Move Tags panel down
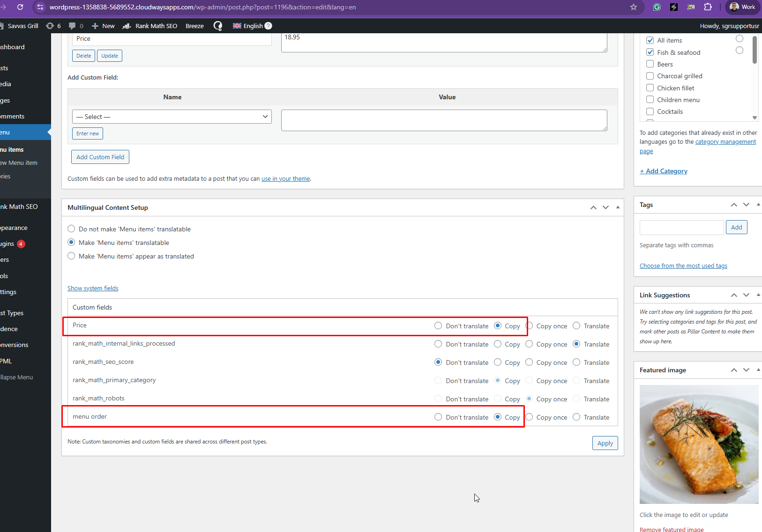 (x=746, y=205)
